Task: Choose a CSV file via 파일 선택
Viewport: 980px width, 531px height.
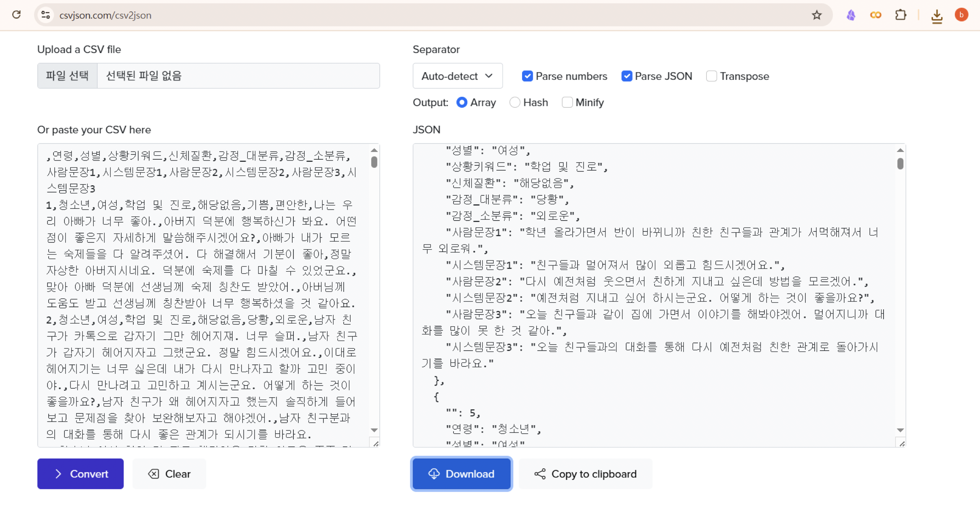Action: (67, 75)
